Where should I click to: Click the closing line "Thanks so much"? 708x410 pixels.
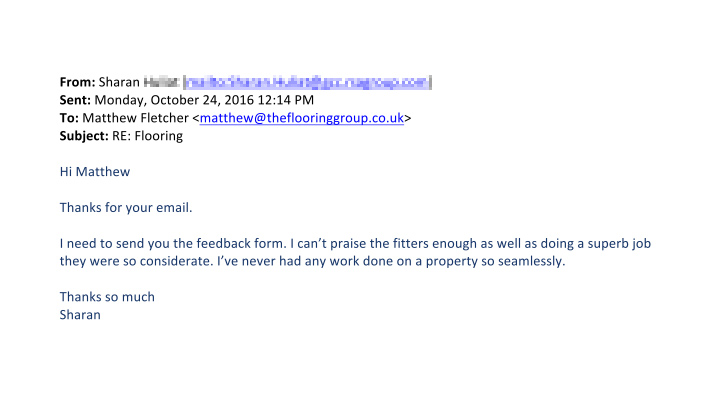point(107,297)
